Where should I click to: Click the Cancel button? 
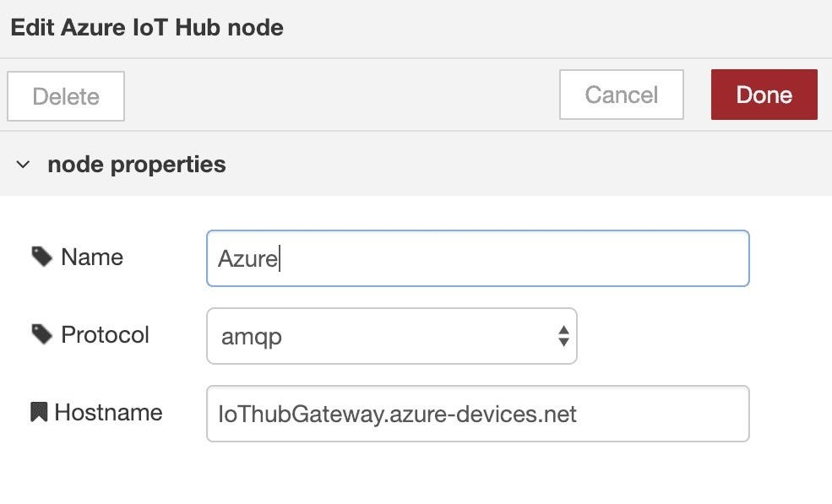point(622,95)
